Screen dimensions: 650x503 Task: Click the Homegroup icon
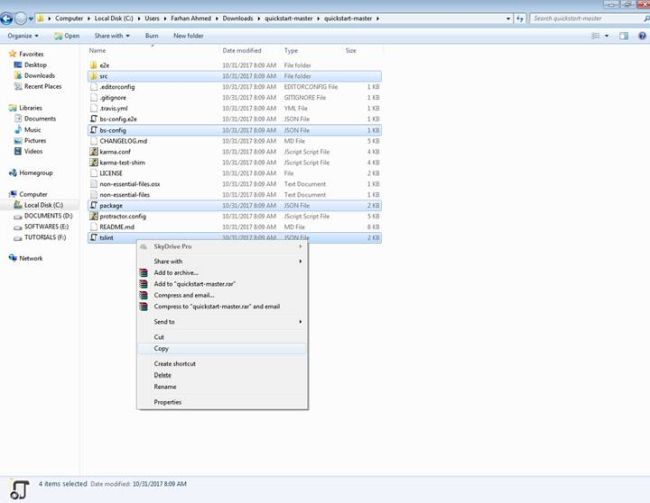pyautogui.click(x=13, y=173)
